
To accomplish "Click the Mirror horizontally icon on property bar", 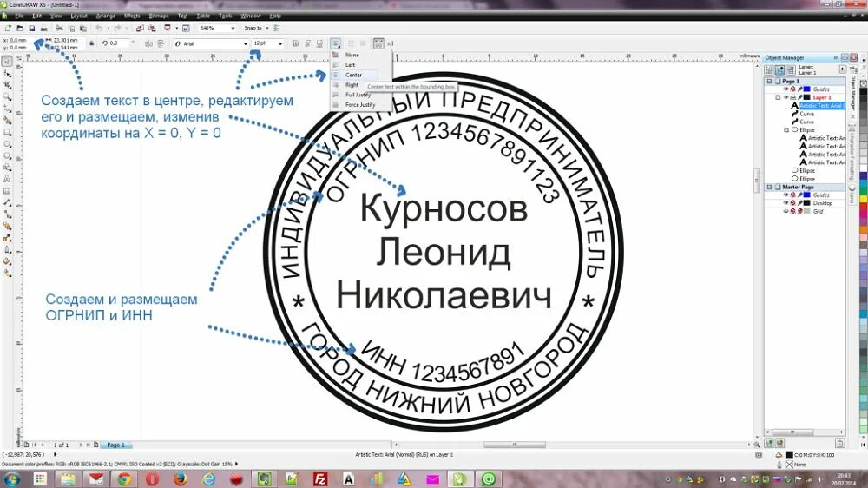I will pyautogui.click(x=148, y=43).
